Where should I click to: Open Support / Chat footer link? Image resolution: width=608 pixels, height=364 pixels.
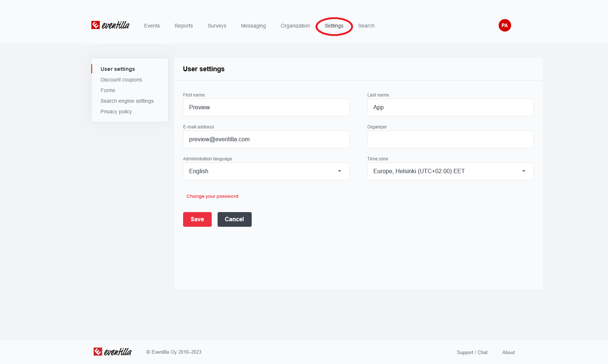pos(472,352)
